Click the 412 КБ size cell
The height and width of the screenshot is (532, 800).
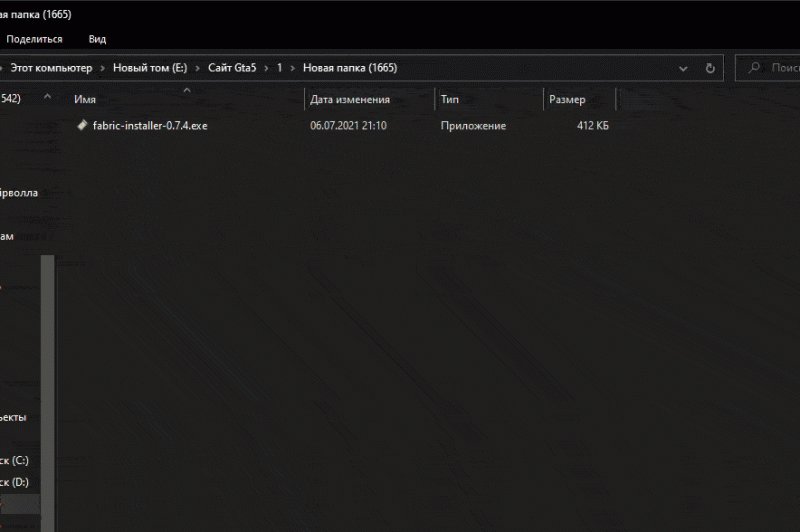click(x=592, y=125)
